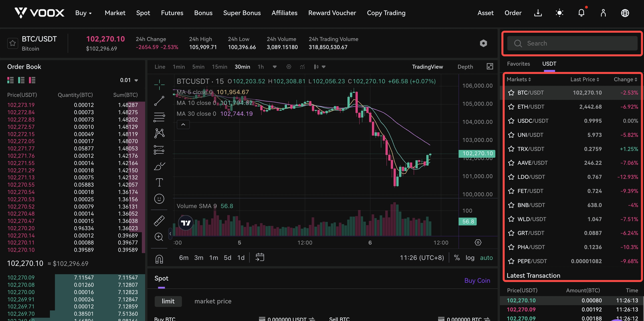The width and height of the screenshot is (644, 321).
Task: Switch theme with the sun icon
Action: (559, 13)
